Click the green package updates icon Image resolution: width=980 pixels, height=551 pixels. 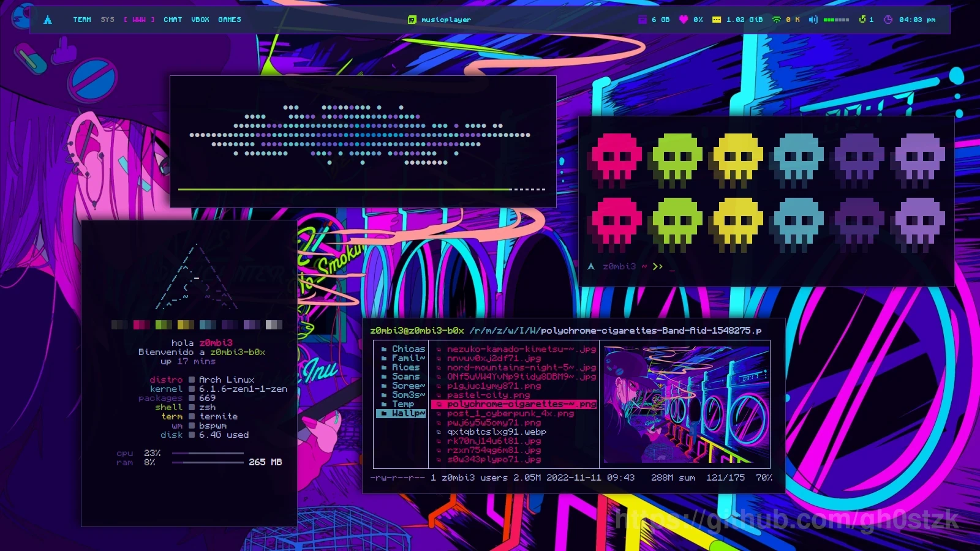862,20
